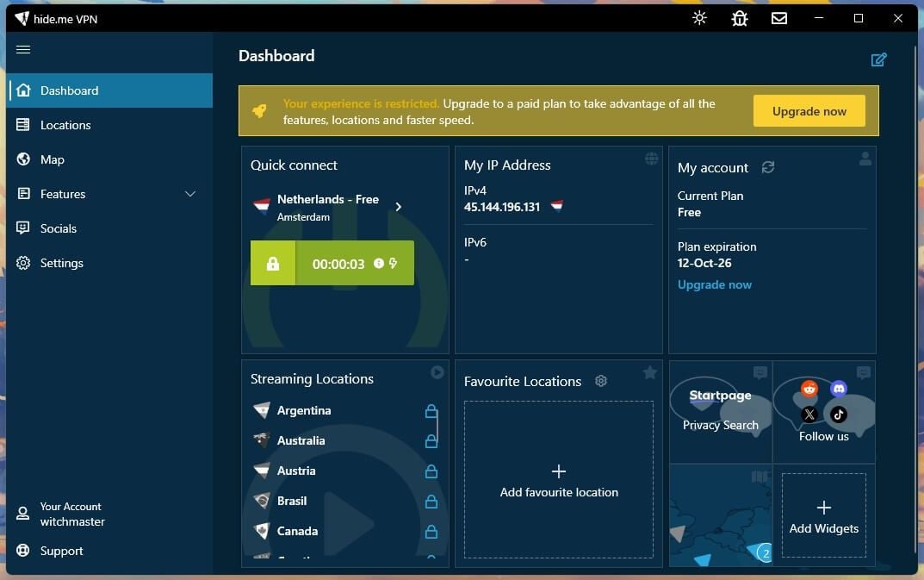Open the mail envelope icon
Viewport: 924px width, 580px height.
(x=779, y=18)
